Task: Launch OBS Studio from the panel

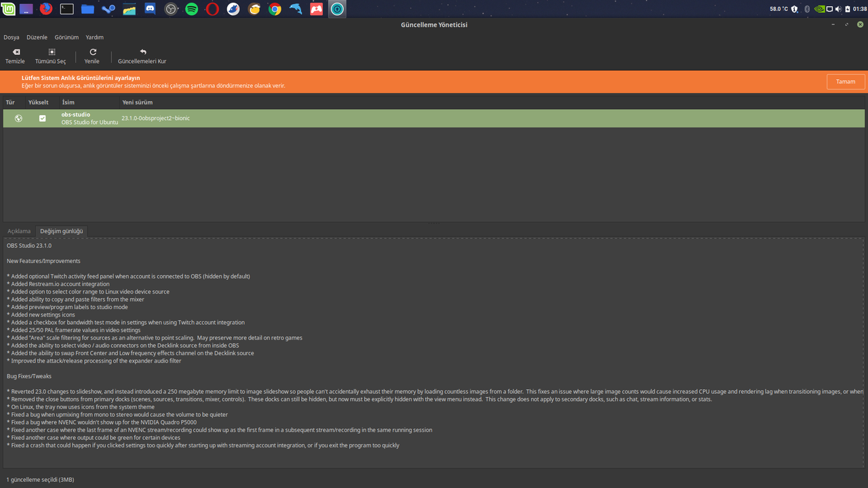Action: [x=171, y=9]
